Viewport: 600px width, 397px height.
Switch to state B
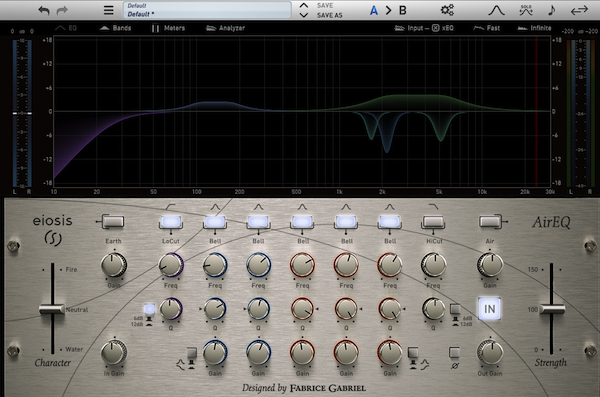(x=403, y=10)
